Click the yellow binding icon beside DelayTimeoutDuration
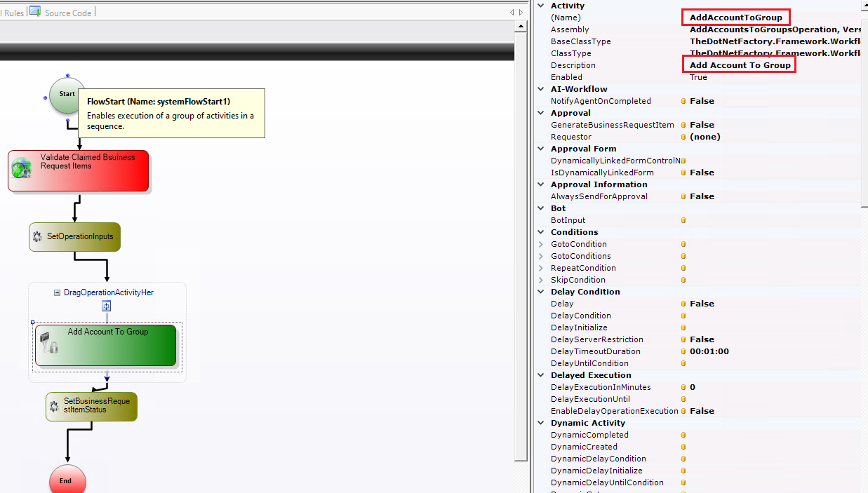Viewport: 868px width, 493px height. pyautogui.click(x=683, y=351)
